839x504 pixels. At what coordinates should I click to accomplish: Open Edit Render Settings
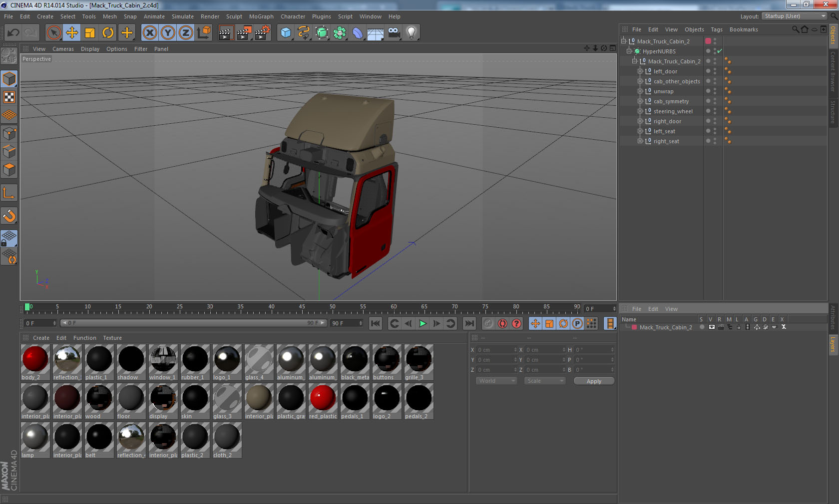[x=263, y=33]
